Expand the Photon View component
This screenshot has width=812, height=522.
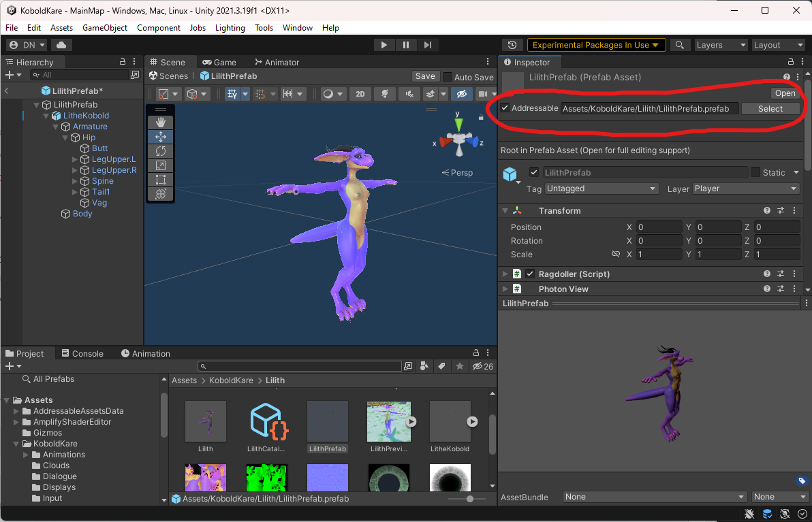(x=505, y=289)
